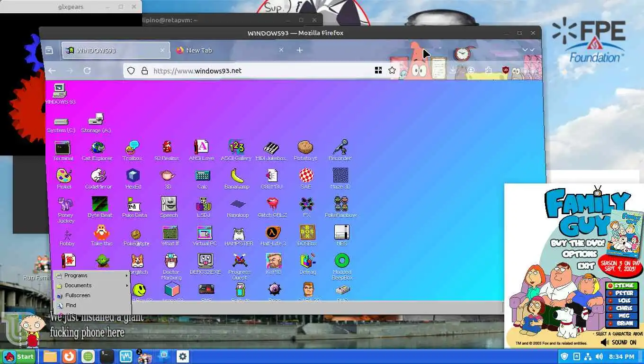Screen dimensions: 644x364
Task: Open the Virtual PC icon
Action: coord(205,236)
